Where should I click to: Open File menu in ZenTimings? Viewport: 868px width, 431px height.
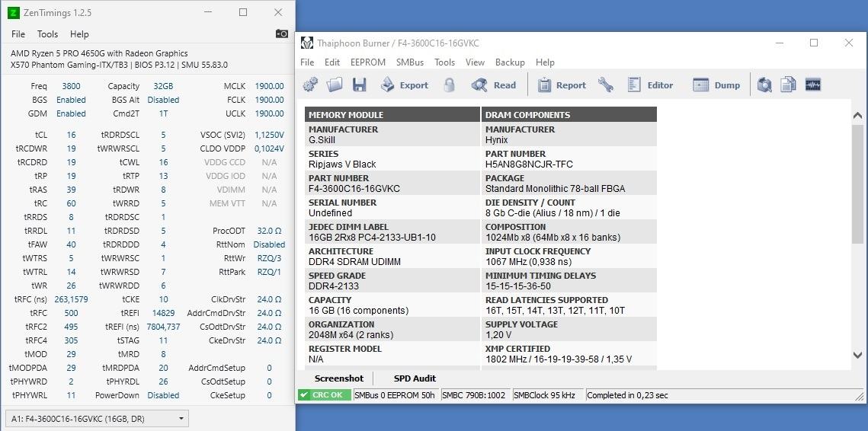tap(18, 34)
